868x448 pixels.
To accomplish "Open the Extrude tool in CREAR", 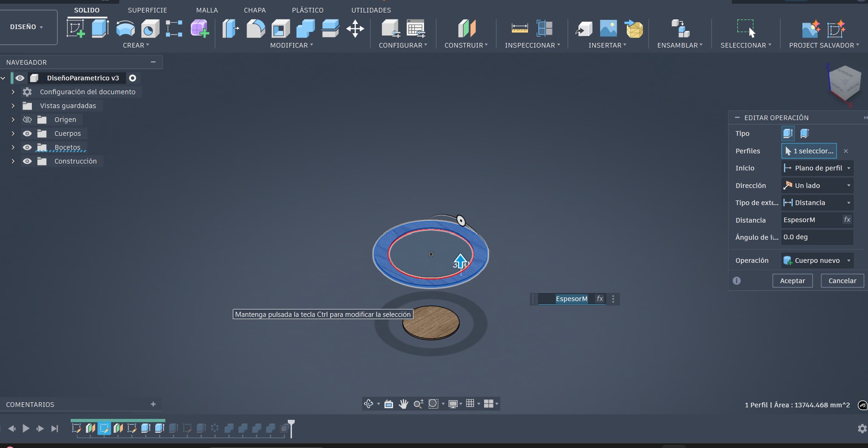I will point(100,28).
